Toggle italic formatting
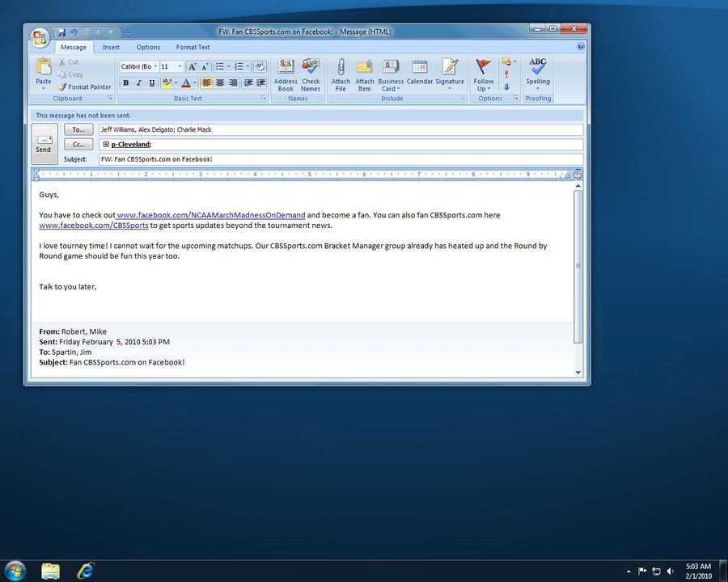Viewport: 728px width, 582px height. point(138,82)
